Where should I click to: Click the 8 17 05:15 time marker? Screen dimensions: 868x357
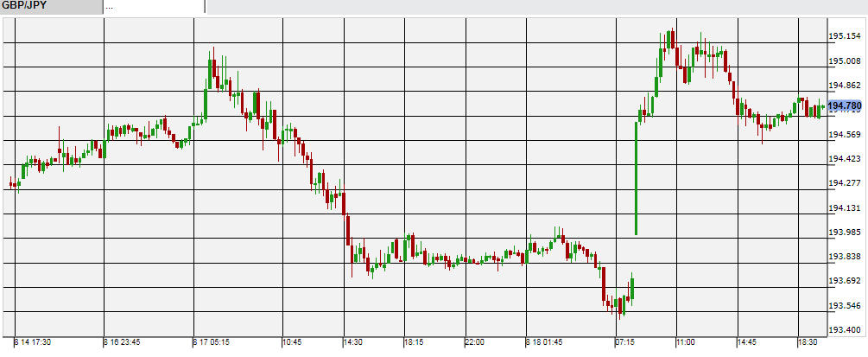[x=212, y=341]
